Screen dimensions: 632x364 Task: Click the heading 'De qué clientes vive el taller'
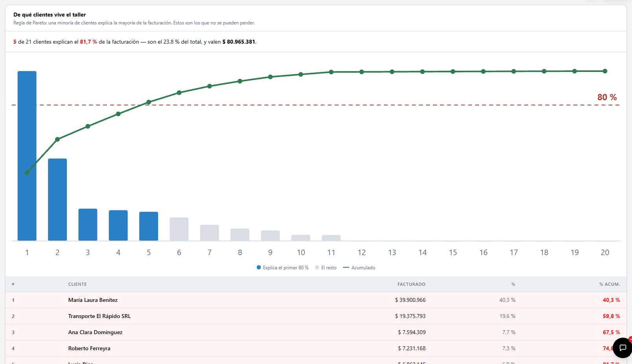[50, 15]
